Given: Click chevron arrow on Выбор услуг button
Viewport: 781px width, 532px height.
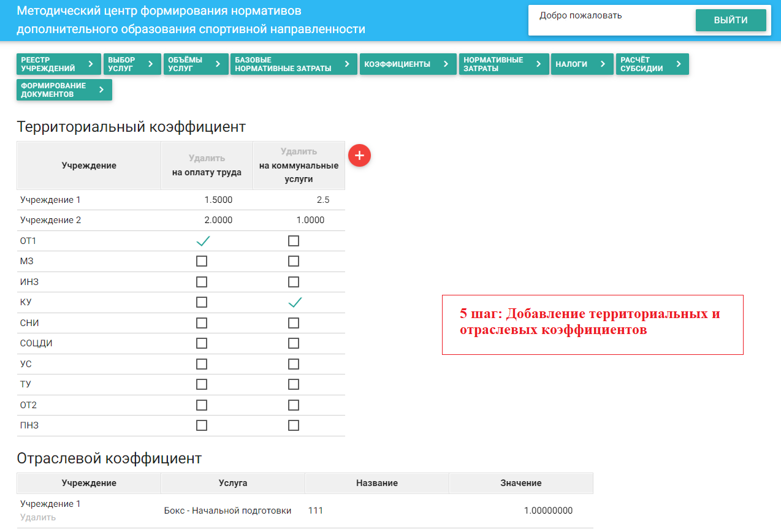Looking at the screenshot, I should (x=150, y=64).
